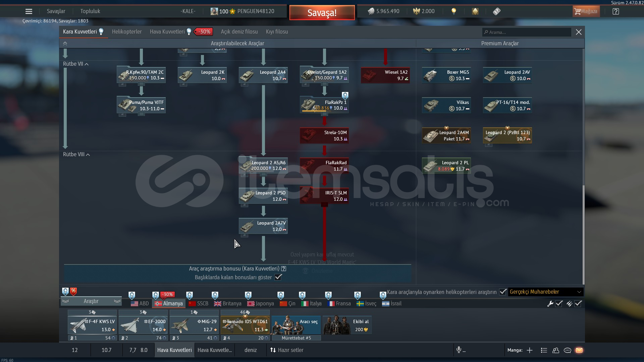Select the Boxer MGS premium vehicle
The height and width of the screenshot is (362, 644).
[x=446, y=75]
